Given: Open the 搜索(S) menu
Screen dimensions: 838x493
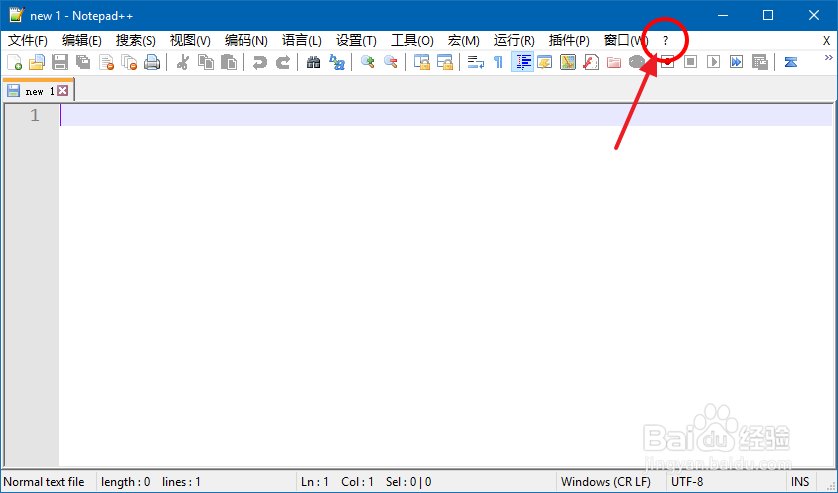Looking at the screenshot, I should tap(136, 41).
